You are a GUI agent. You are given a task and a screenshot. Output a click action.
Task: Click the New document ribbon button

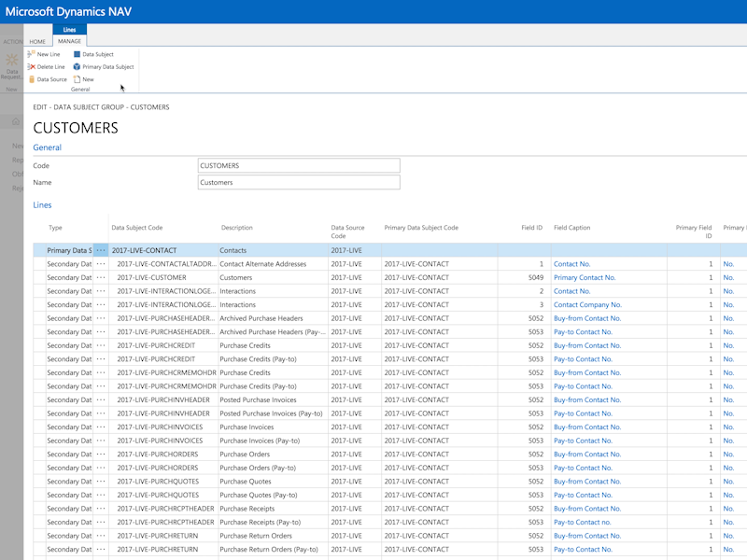(x=84, y=79)
